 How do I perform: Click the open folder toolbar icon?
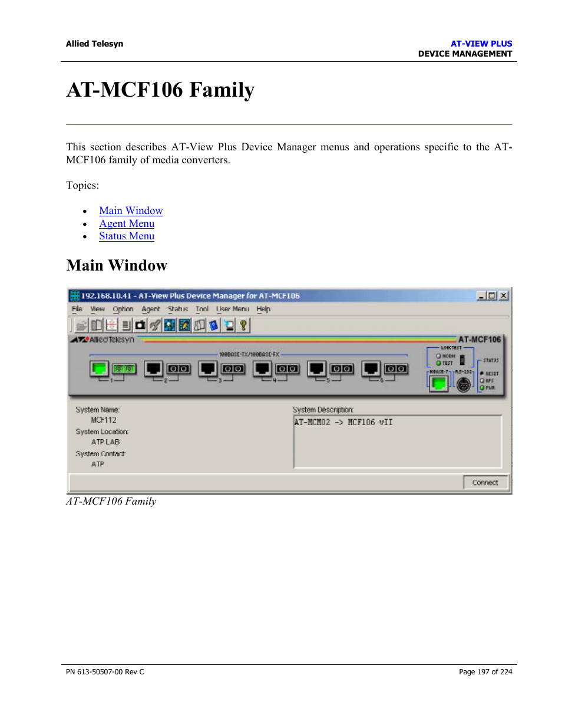(81, 325)
